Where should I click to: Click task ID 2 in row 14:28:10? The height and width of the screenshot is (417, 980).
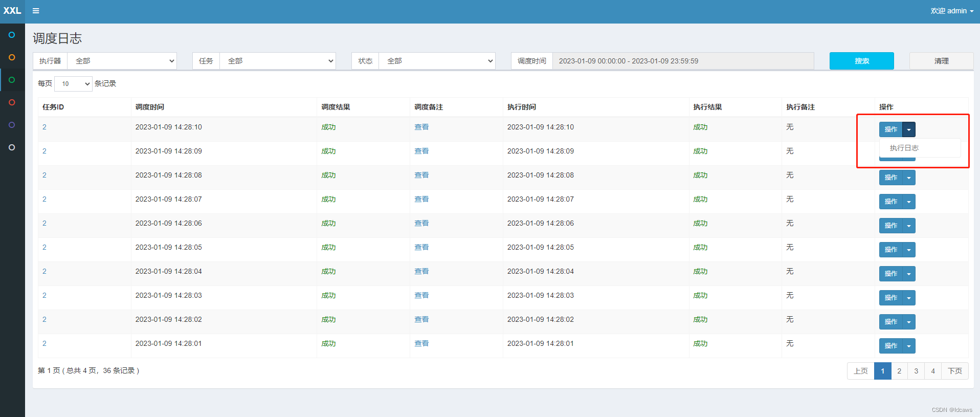coord(44,127)
